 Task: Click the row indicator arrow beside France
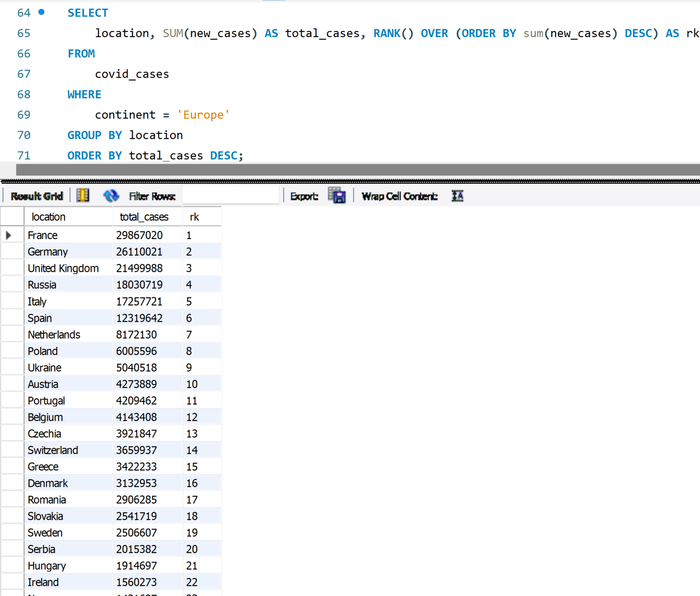tap(9, 235)
